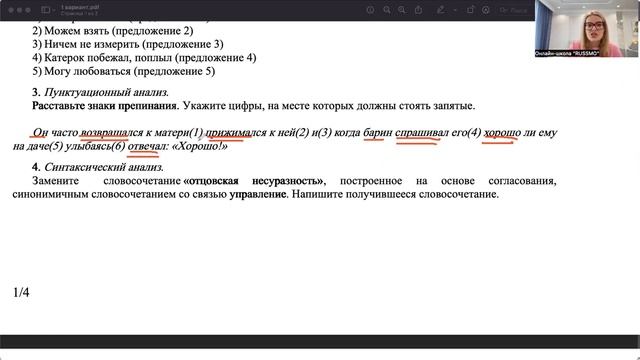Toggle the sidebar view button in Preview toolbar

pos(46,10)
